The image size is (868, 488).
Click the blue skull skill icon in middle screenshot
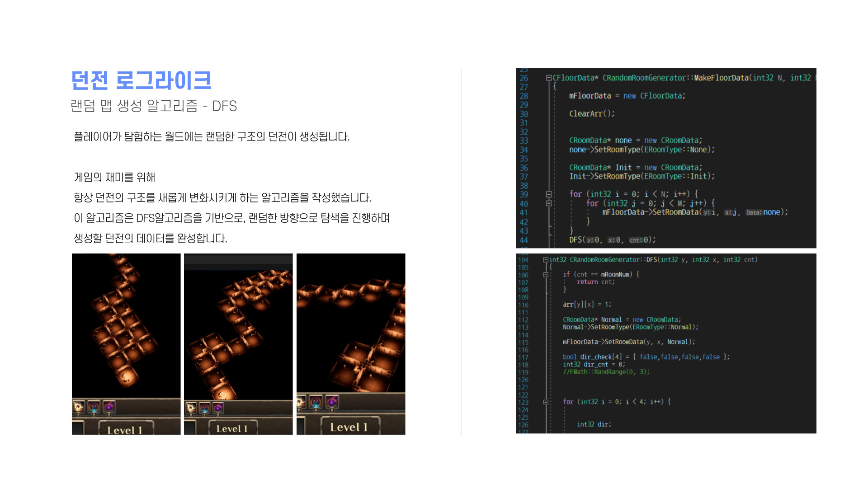(x=204, y=408)
